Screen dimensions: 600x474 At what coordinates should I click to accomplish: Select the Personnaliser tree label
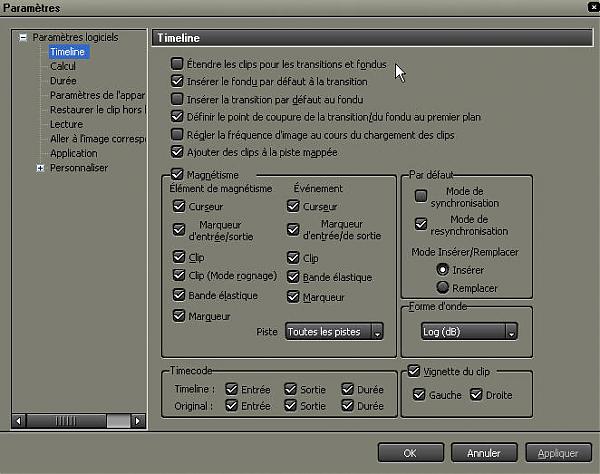(79, 168)
